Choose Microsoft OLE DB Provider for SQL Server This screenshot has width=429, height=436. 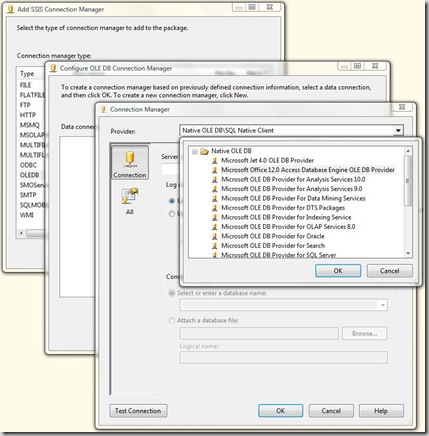(279, 255)
